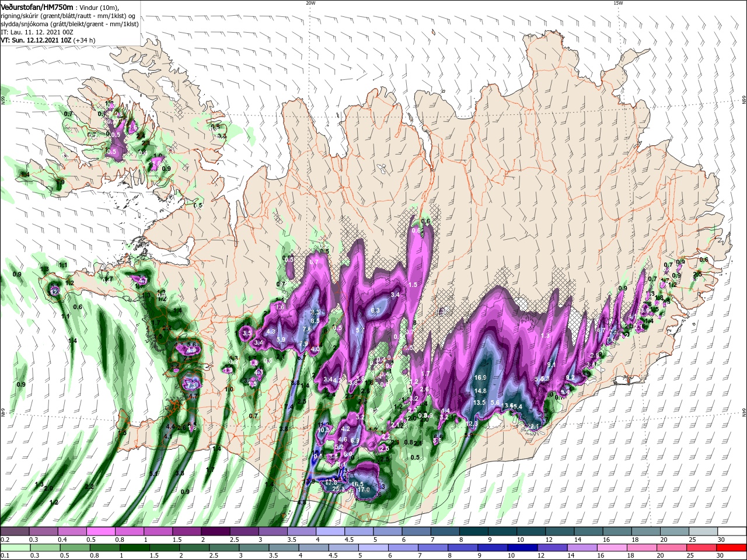
Task: Click the 'VT: Sun. 12.12.2021 10Z' valid time
Action: 35,40
